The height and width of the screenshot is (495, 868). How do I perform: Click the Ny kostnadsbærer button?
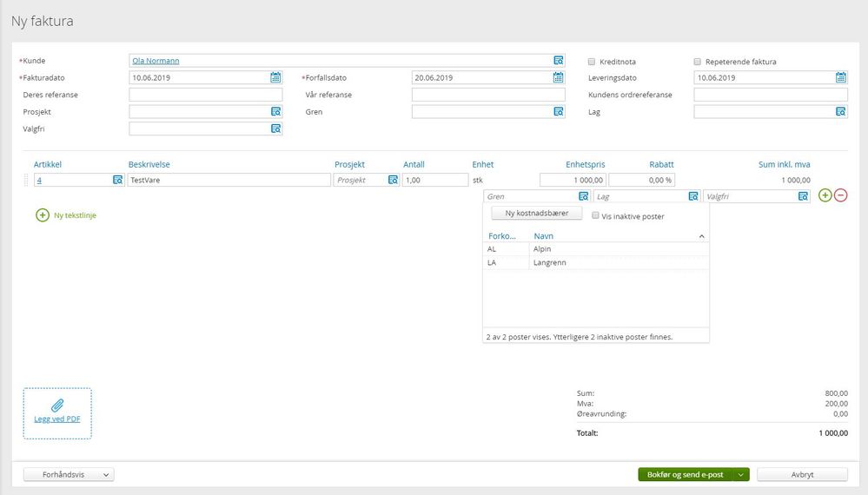[x=536, y=213]
